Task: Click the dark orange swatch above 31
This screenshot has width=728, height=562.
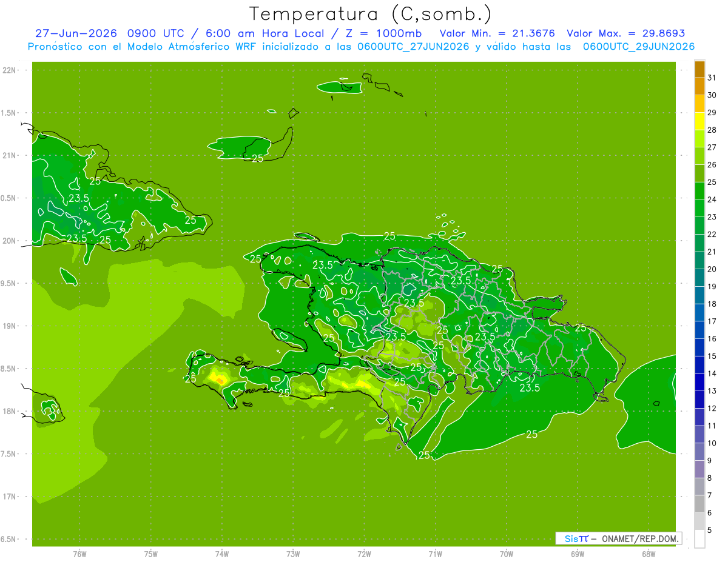Action: coord(699,69)
